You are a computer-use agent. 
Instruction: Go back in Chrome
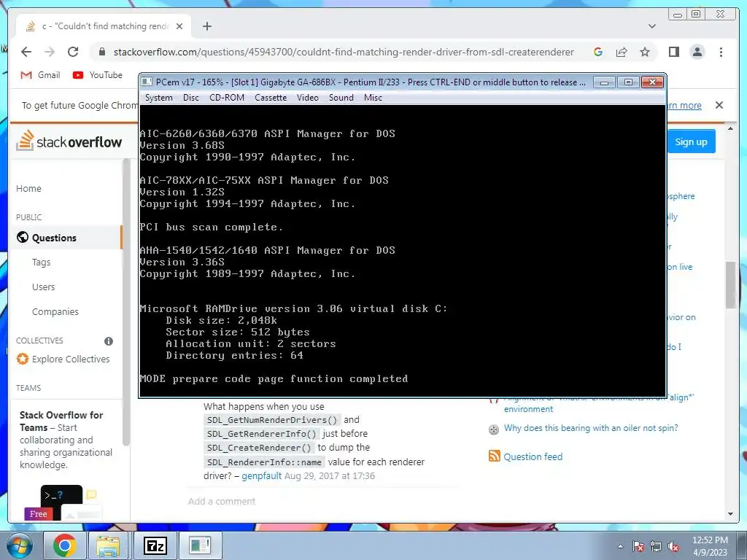pos(26,52)
